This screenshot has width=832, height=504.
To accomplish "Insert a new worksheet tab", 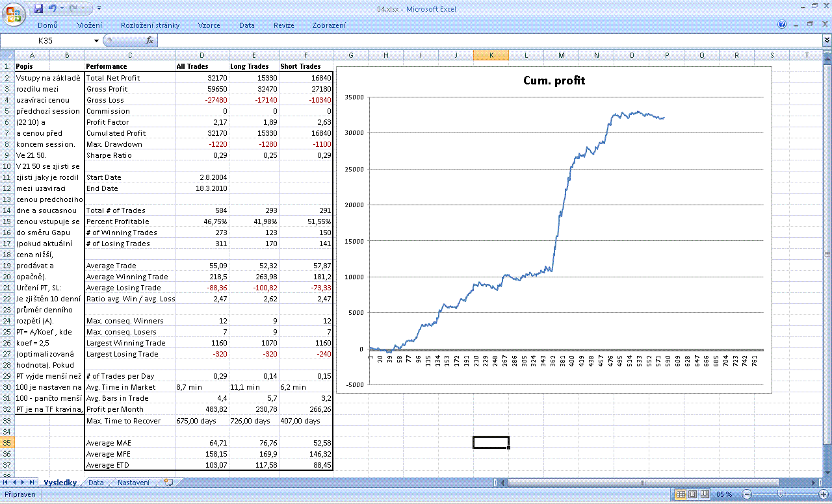I will [169, 483].
